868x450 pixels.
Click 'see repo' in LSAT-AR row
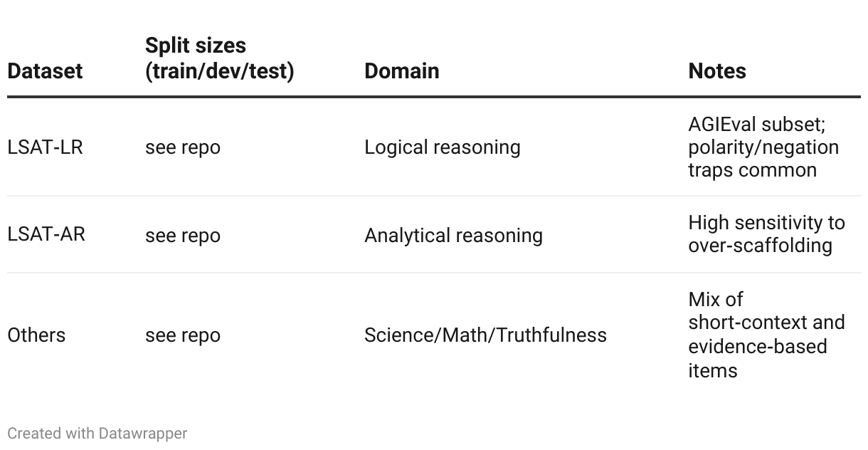tap(183, 235)
